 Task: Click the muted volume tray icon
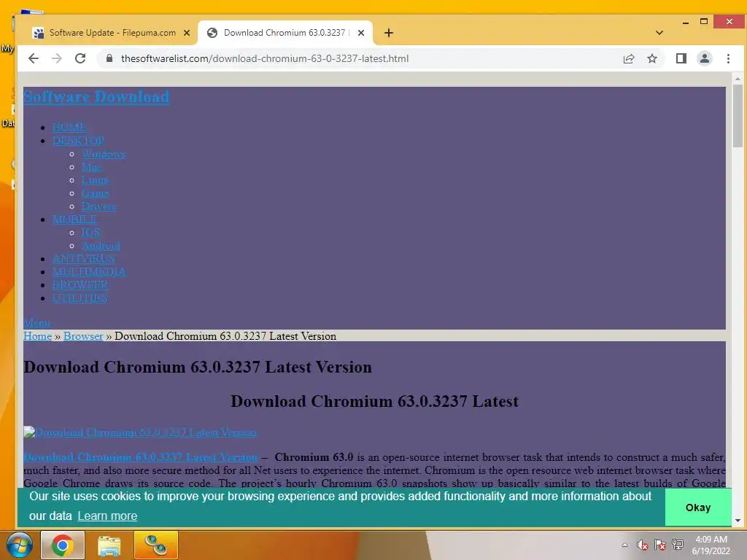coord(642,545)
